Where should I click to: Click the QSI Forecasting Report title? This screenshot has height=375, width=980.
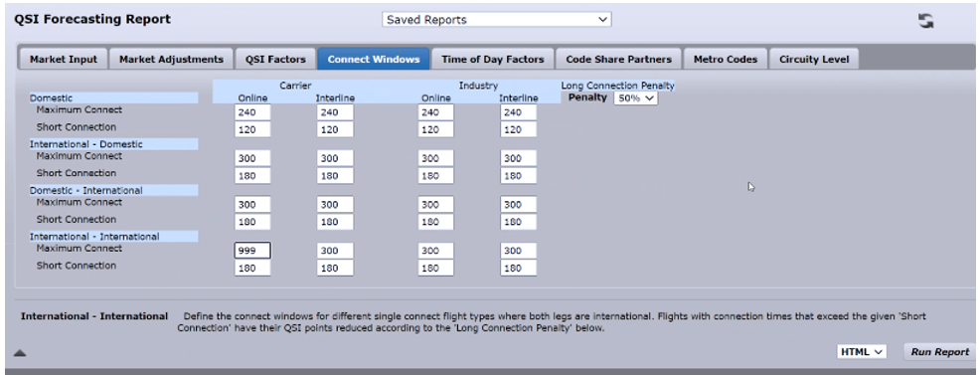pos(92,19)
